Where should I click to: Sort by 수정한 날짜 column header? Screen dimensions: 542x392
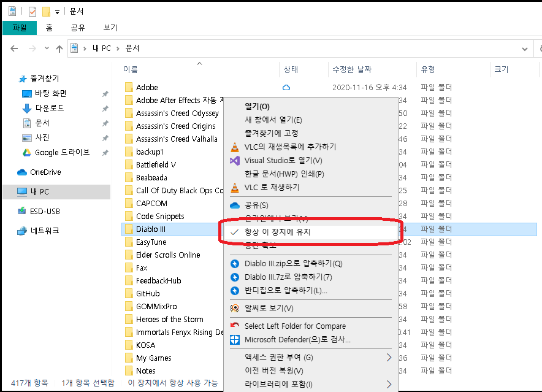coord(352,69)
